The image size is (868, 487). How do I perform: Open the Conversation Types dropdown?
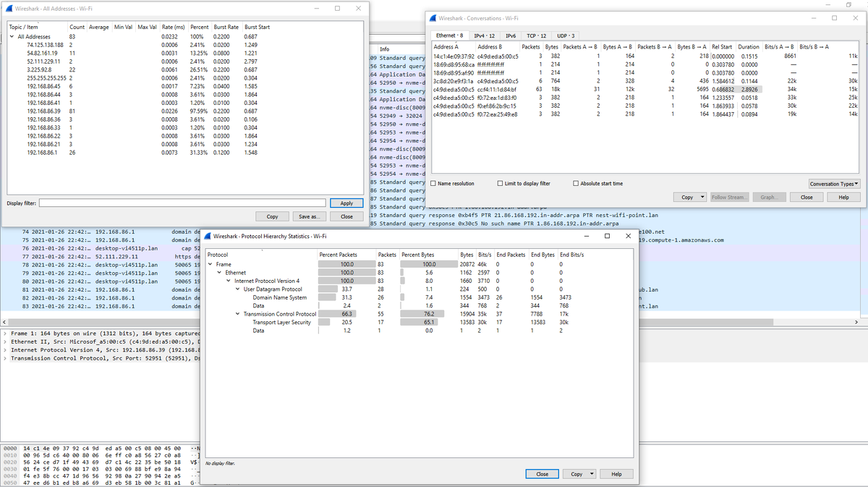834,184
